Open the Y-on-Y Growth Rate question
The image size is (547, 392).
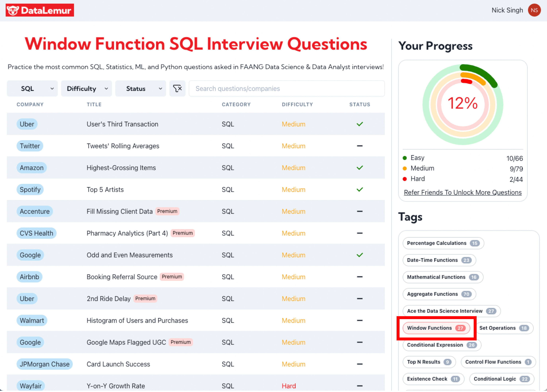(x=116, y=386)
